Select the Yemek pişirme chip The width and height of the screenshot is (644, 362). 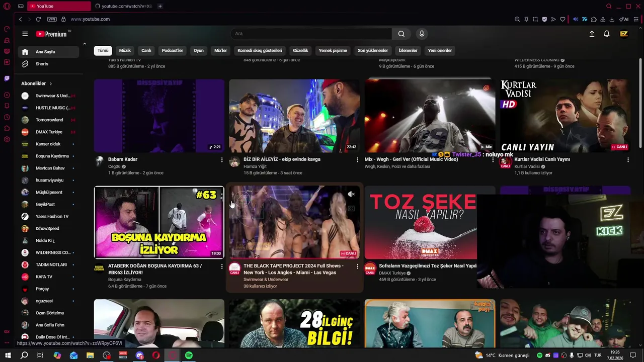pyautogui.click(x=333, y=50)
